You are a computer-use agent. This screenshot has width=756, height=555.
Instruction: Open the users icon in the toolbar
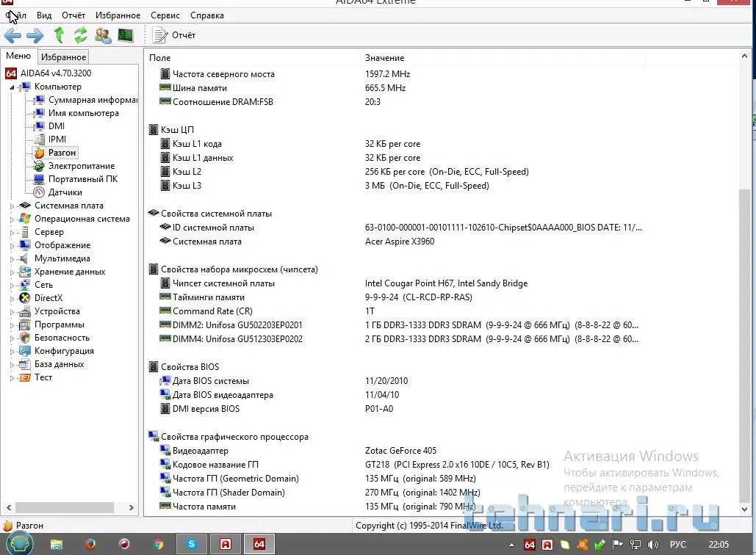coord(103,35)
